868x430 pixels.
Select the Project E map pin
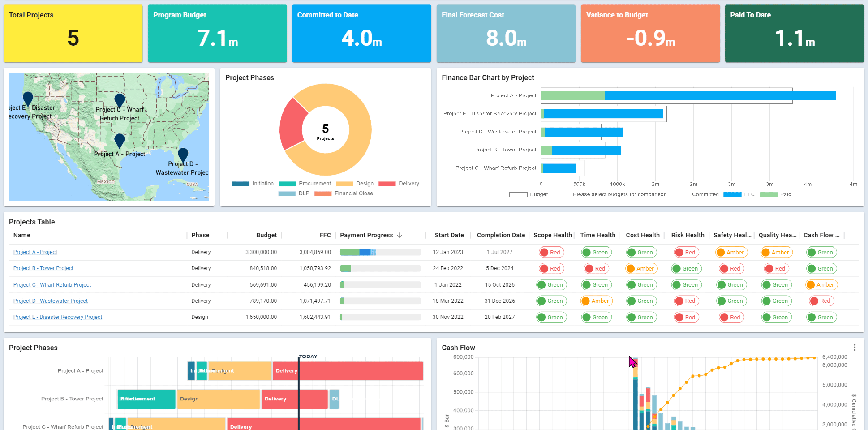pyautogui.click(x=28, y=99)
